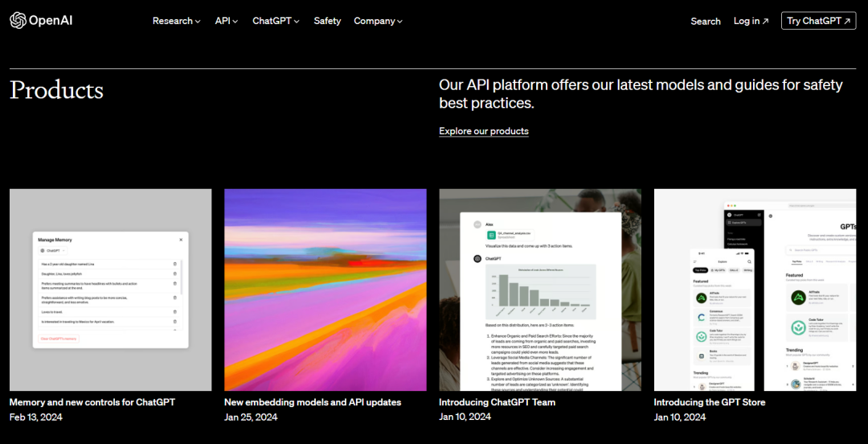Expand the ChatGPT navigation menu
Image resolution: width=868 pixels, height=444 pixels.
coord(276,21)
